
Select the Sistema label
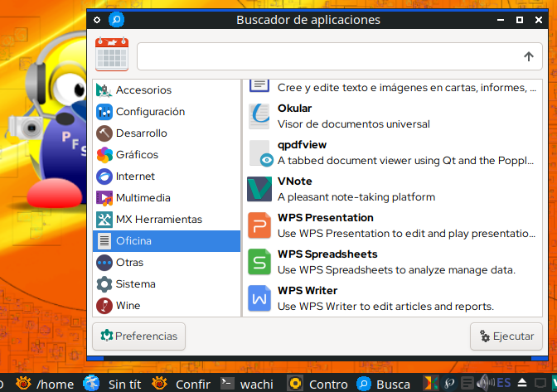click(136, 284)
